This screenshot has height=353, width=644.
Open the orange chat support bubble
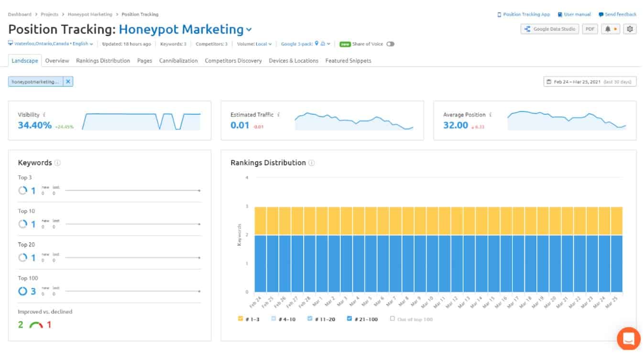[628, 339]
